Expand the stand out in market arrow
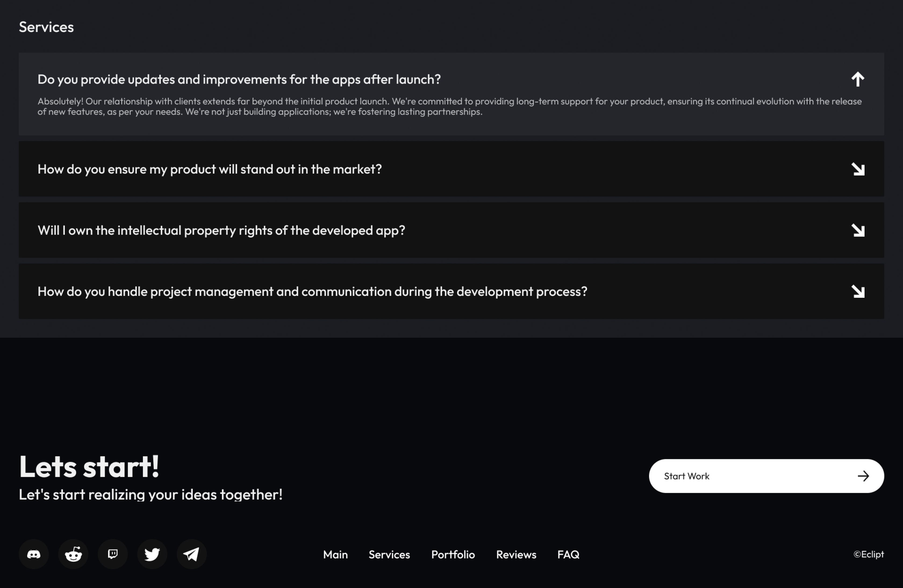The image size is (903, 588). (x=858, y=169)
